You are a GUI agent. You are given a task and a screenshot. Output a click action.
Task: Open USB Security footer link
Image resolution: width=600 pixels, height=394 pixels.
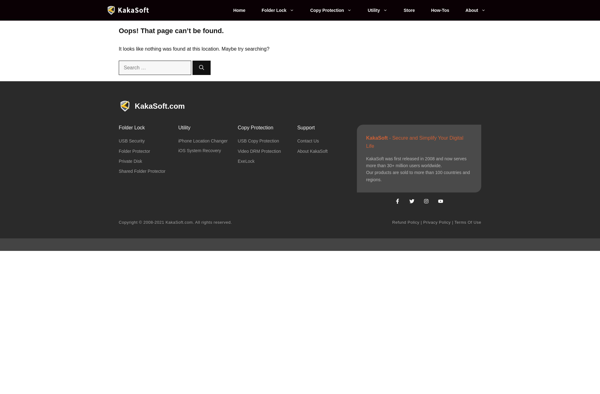[132, 141]
